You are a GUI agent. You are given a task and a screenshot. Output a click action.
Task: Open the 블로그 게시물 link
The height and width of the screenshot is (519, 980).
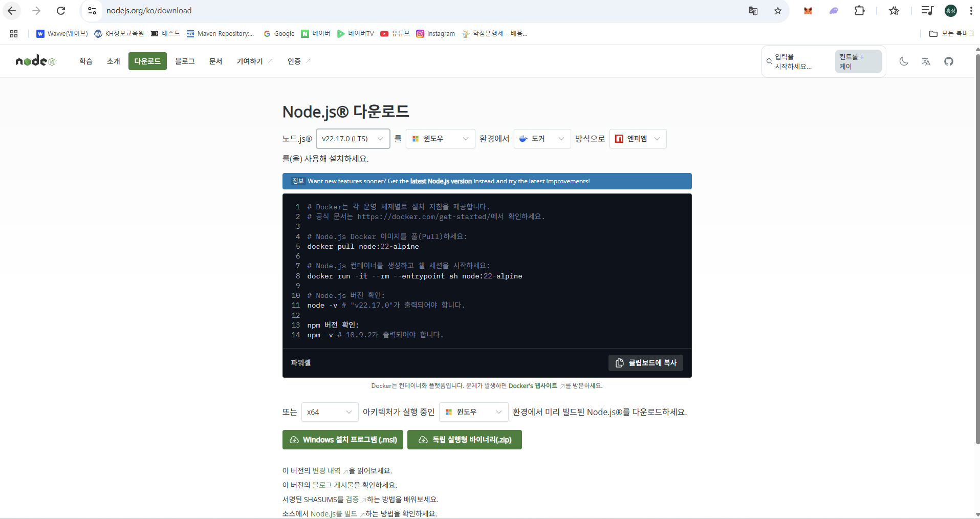pyautogui.click(x=333, y=485)
